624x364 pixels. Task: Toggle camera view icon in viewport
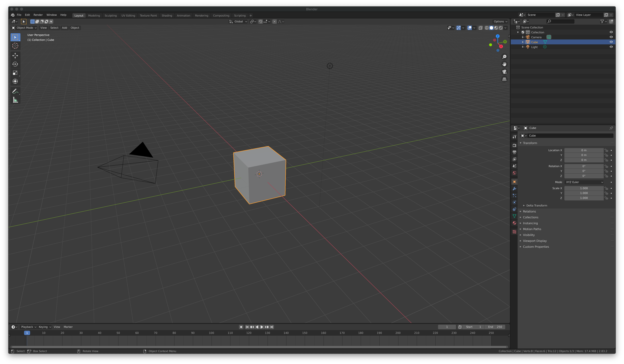point(504,72)
